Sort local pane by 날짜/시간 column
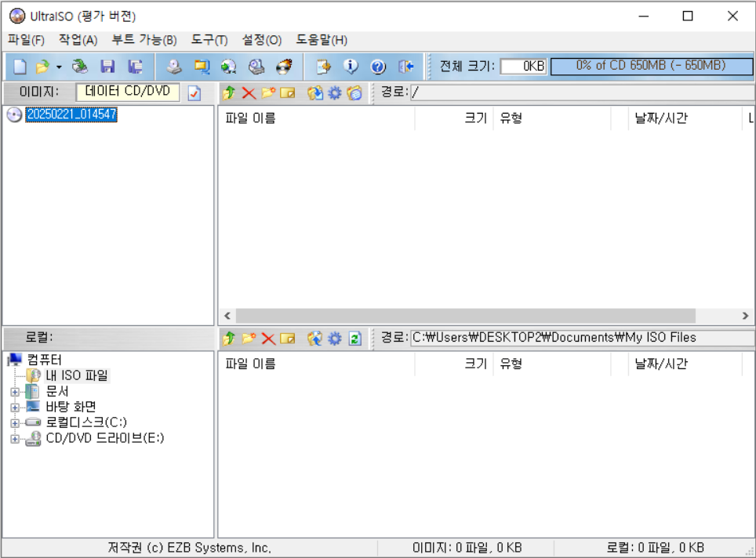 (685, 364)
